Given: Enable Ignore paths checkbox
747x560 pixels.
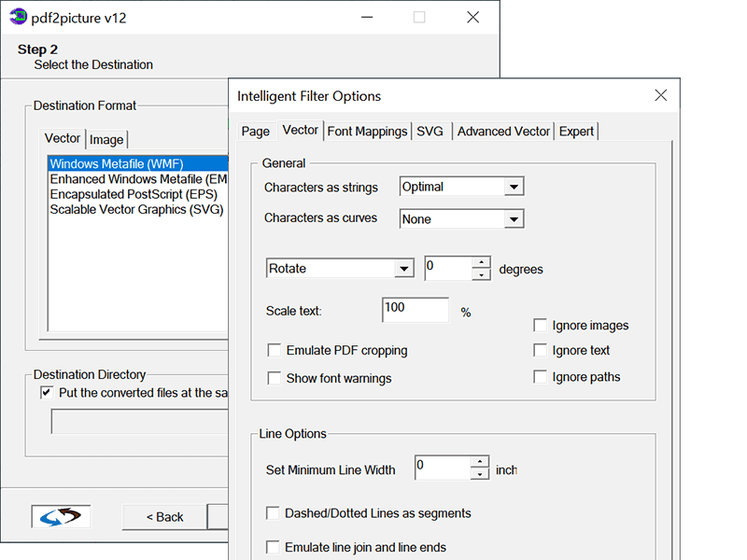Looking at the screenshot, I should point(540,377).
